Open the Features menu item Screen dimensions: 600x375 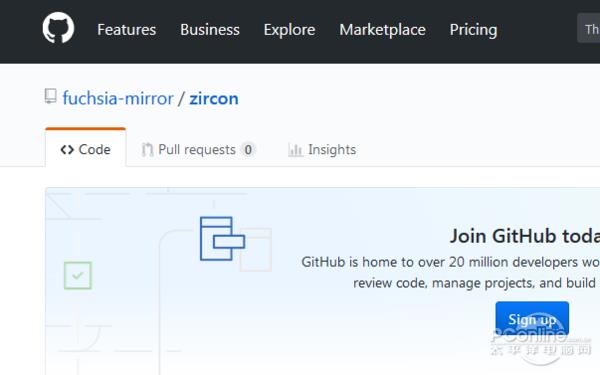point(126,30)
